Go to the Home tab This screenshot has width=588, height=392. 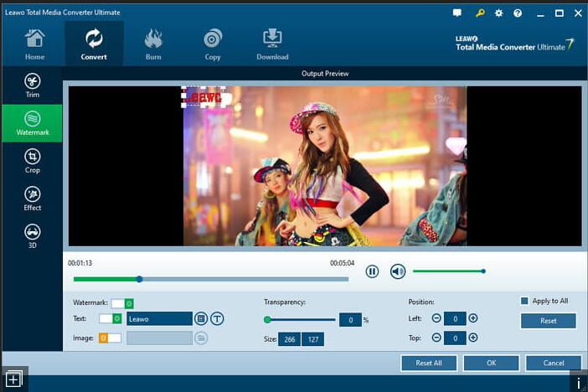pos(34,44)
